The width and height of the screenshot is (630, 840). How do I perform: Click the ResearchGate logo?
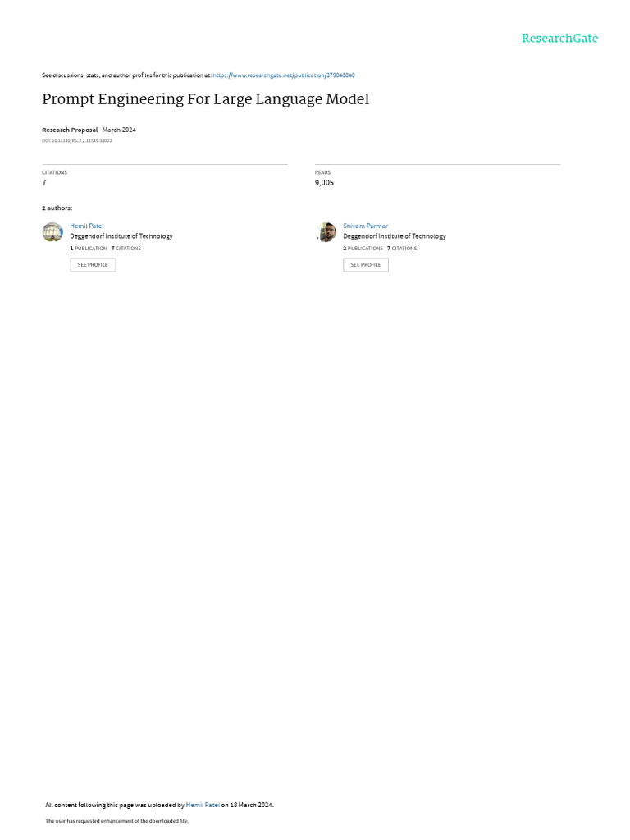(559, 38)
